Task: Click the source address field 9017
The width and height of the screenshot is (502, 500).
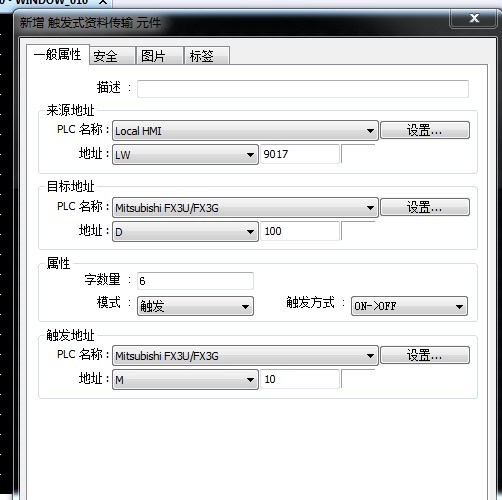Action: pyautogui.click(x=300, y=154)
